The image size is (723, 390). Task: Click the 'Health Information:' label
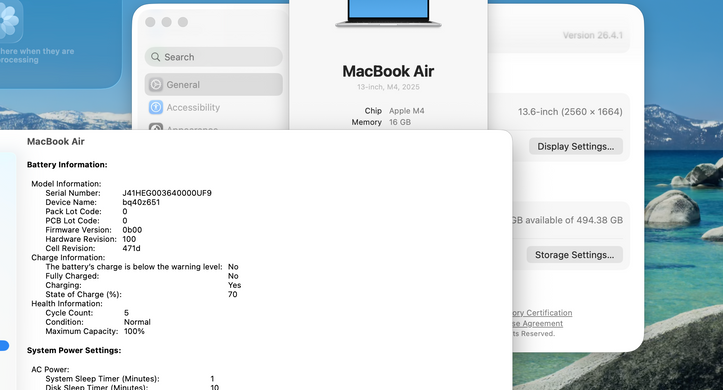click(x=67, y=303)
